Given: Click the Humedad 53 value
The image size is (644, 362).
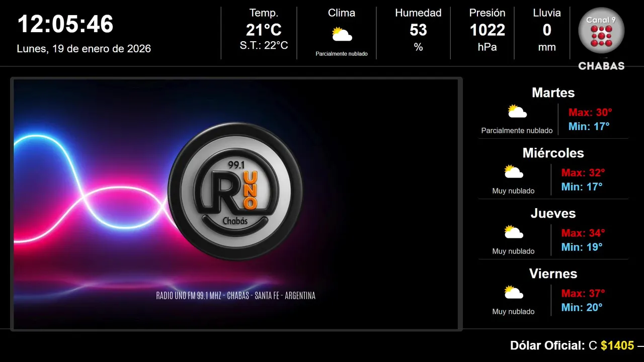Looking at the screenshot, I should [x=418, y=30].
